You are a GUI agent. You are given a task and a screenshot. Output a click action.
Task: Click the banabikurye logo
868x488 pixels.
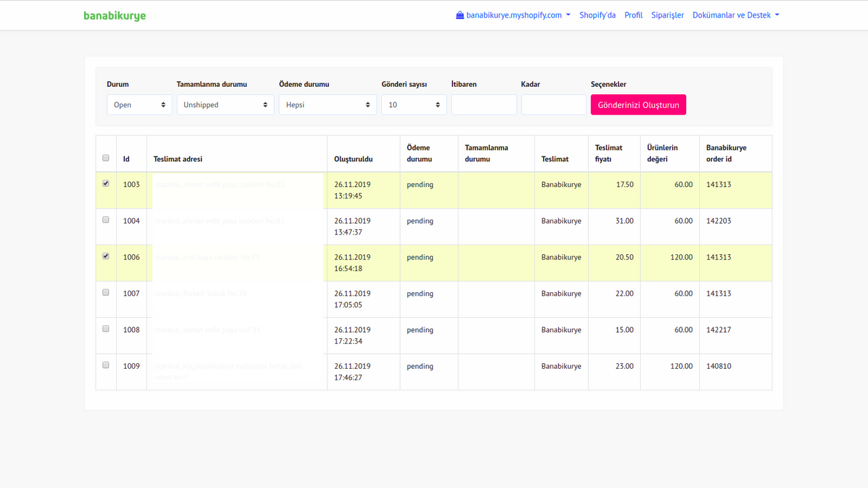[115, 15]
